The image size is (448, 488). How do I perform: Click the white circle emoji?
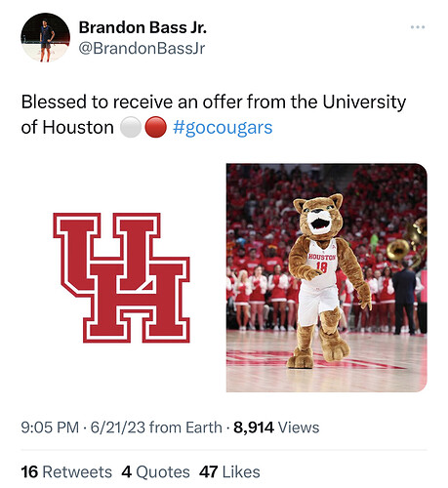(131, 127)
